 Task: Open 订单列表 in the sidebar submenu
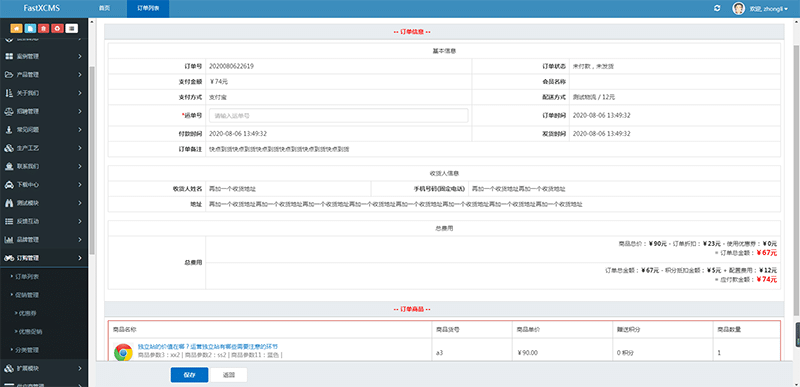[28, 276]
